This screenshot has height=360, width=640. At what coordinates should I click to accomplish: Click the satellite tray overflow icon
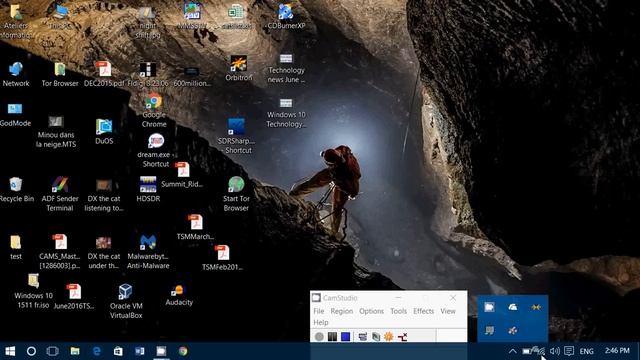tap(513, 330)
